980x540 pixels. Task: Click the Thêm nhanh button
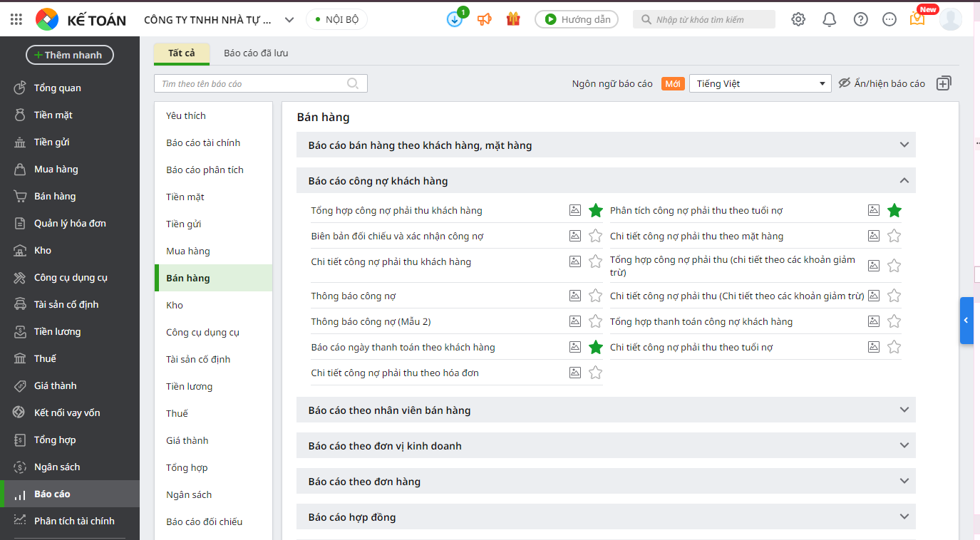click(70, 55)
